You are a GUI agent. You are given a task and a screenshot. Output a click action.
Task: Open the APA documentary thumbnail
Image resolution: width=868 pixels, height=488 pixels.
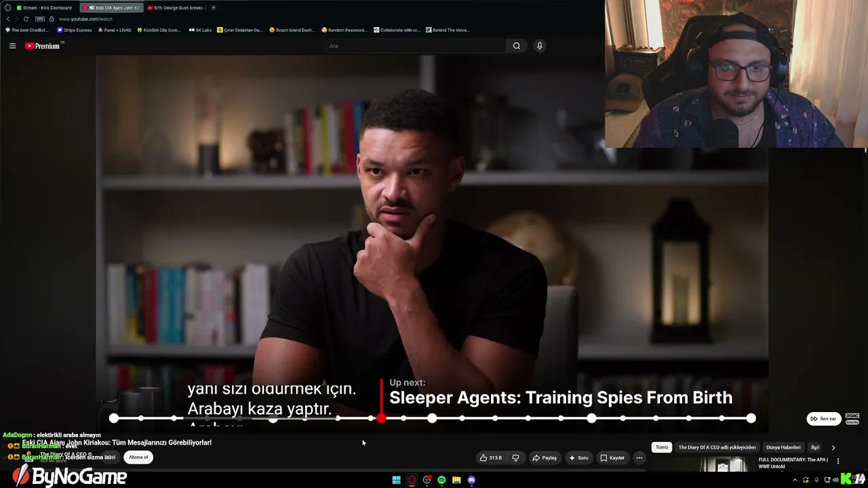click(723, 465)
